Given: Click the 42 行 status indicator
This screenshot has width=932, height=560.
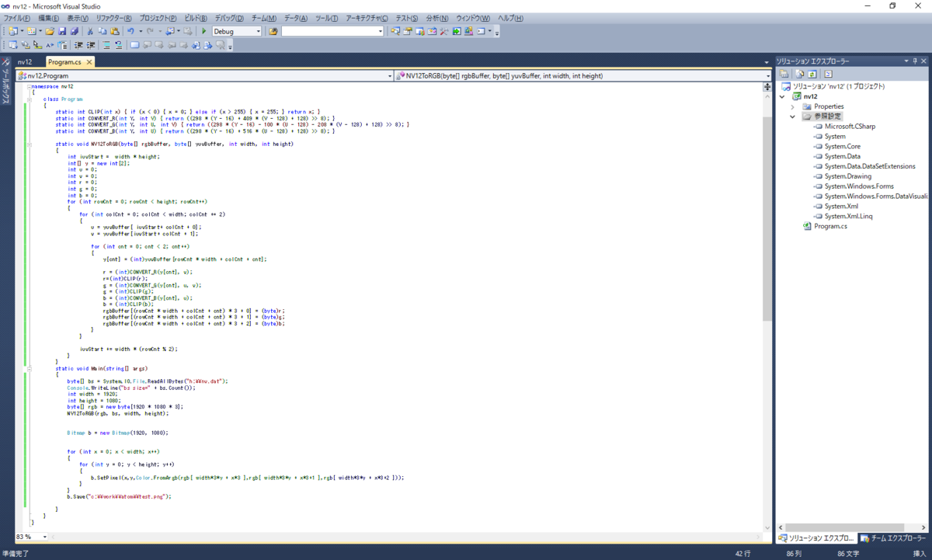Looking at the screenshot, I should click(x=743, y=554).
